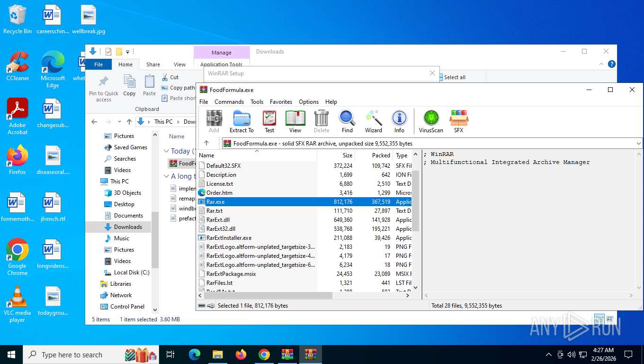644x364 pixels.
Task: Select wellbreak.jpg on the desktop
Action: [89, 19]
